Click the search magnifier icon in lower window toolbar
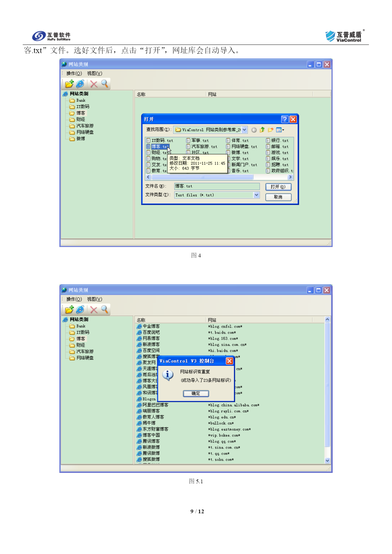This screenshot has height=554, width=392. (105, 310)
